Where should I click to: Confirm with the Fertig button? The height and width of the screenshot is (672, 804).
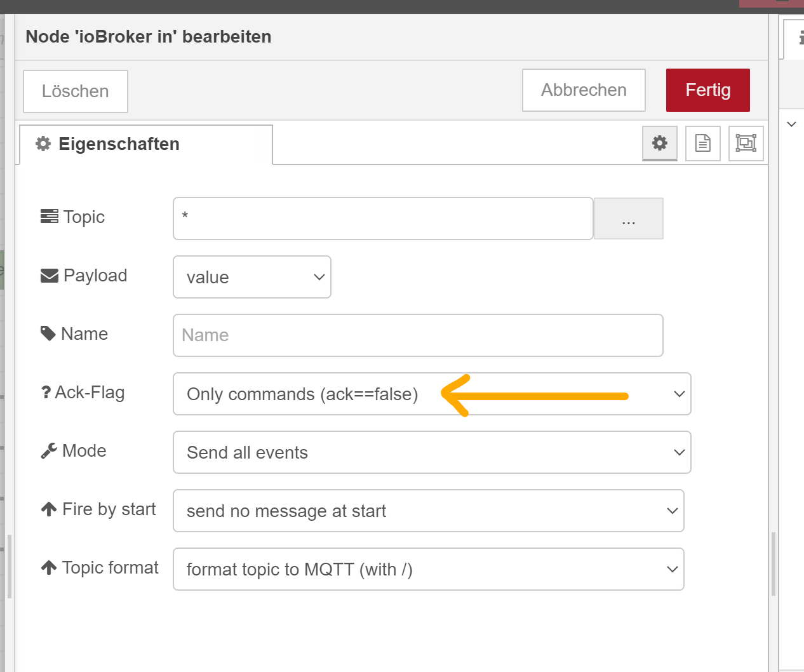708,90
